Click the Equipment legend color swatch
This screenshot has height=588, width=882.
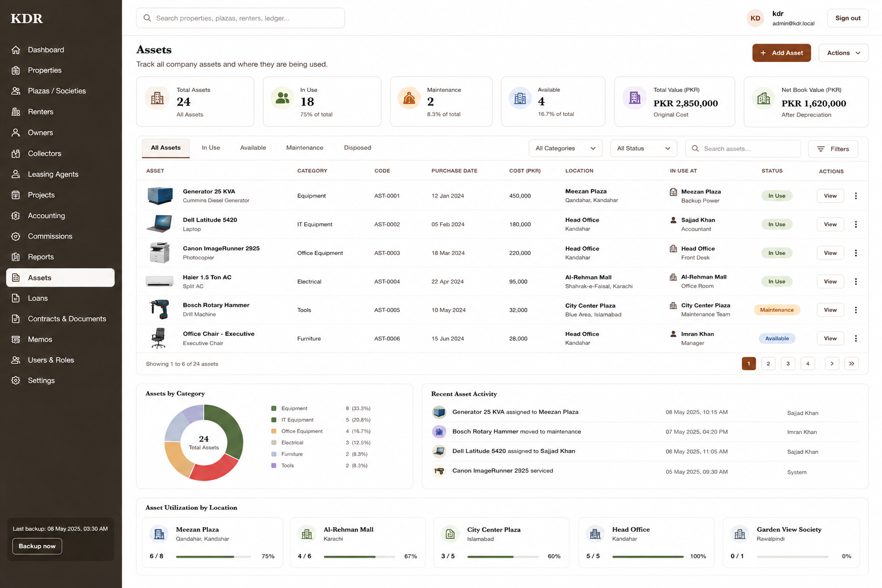[x=274, y=409]
